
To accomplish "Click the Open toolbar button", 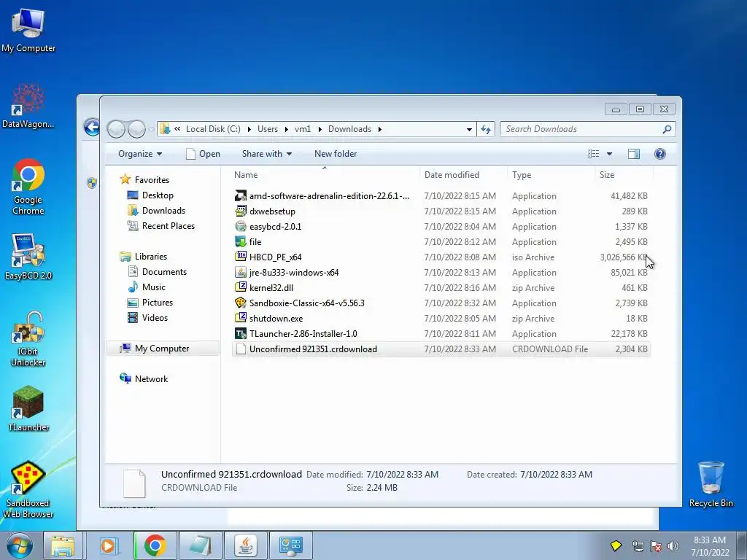I will pyautogui.click(x=204, y=154).
